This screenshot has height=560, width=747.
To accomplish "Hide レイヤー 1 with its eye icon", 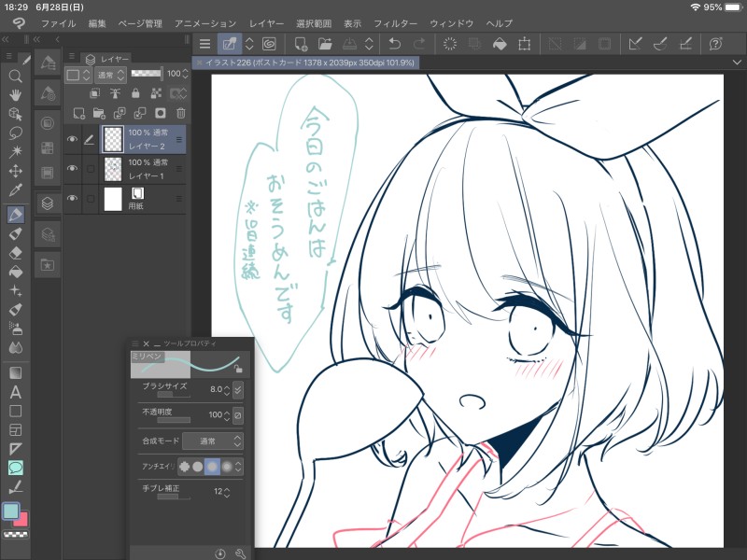I will click(x=72, y=169).
